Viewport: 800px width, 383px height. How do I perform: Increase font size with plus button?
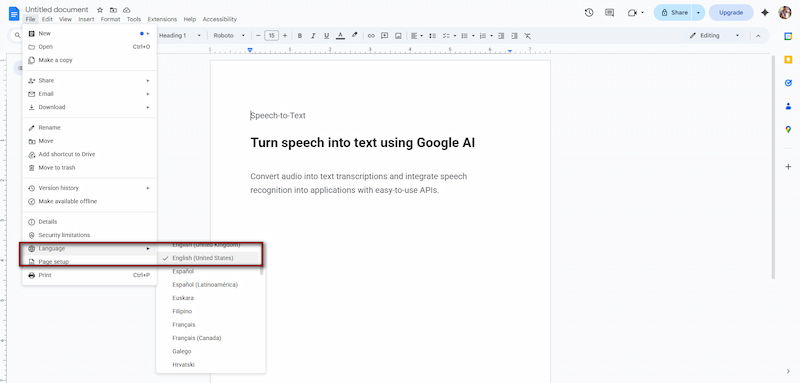click(x=285, y=36)
